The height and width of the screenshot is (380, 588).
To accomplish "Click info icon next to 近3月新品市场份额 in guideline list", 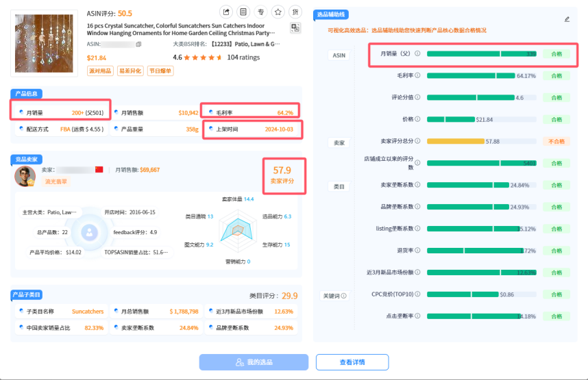I will [417, 272].
